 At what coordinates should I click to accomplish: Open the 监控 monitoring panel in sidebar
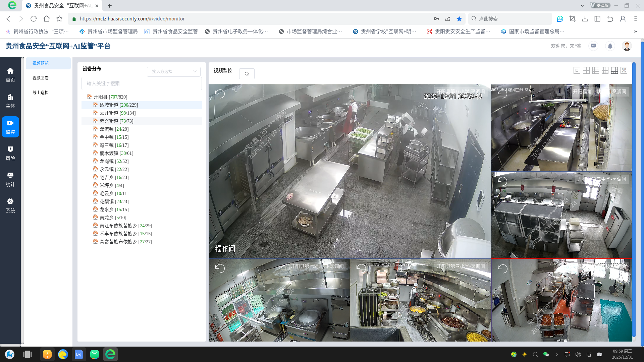click(x=10, y=127)
